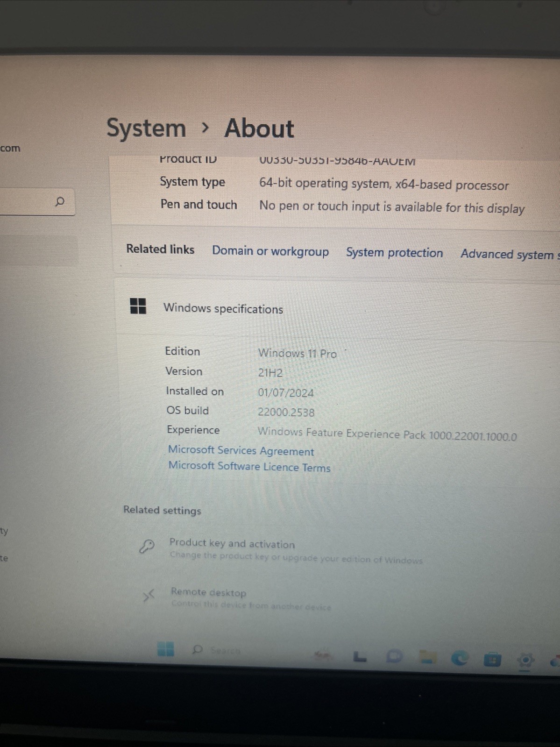Select the Windows Feature Experience Pack value
The image size is (560, 747).
point(387,434)
